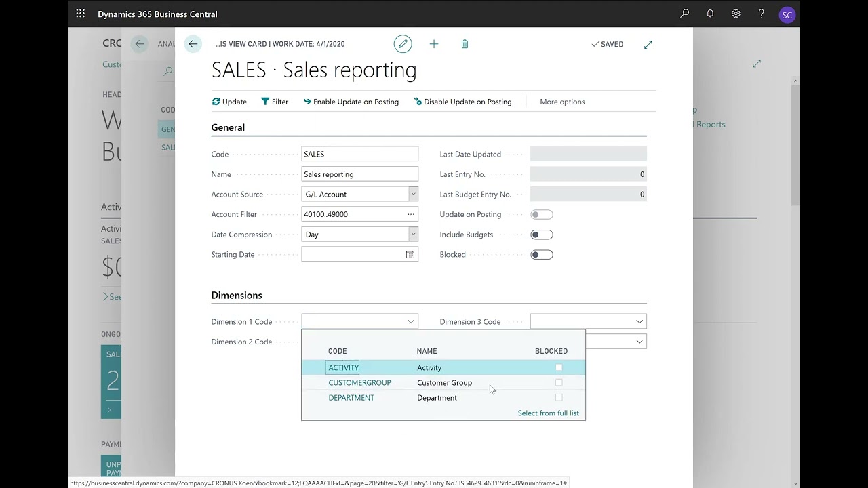Click Reports link in background page
Screen dimensions: 868x488
pos(711,125)
